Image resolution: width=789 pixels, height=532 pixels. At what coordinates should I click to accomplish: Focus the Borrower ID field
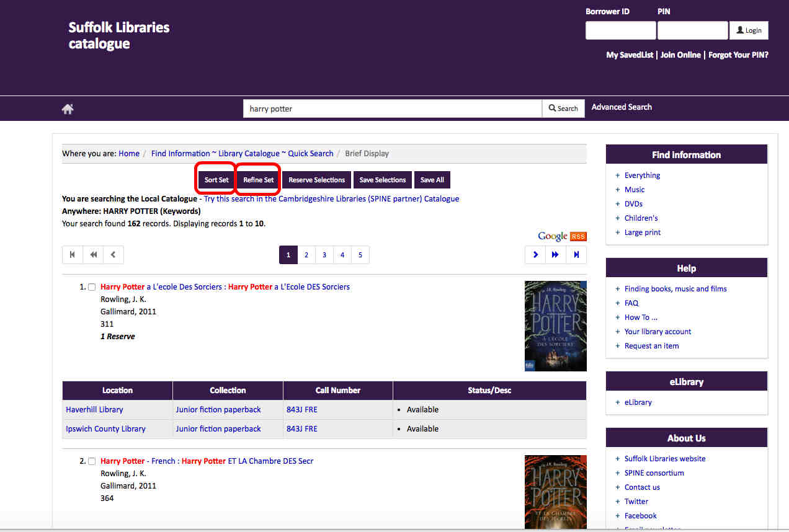[x=620, y=30]
